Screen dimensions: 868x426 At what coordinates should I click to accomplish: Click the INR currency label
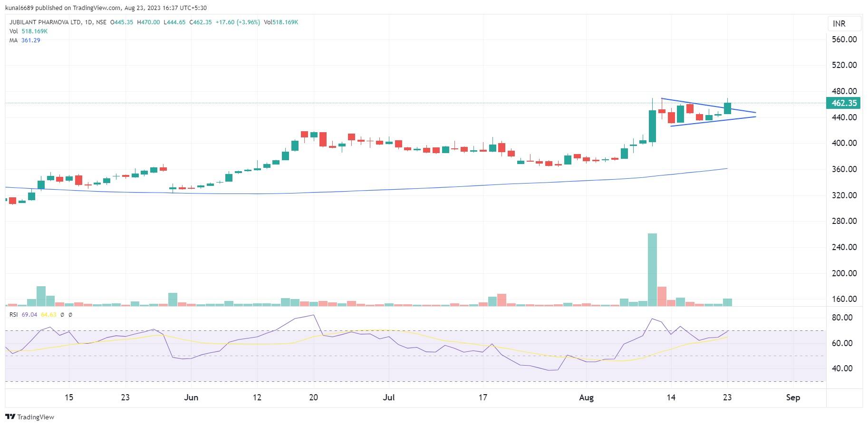point(839,24)
